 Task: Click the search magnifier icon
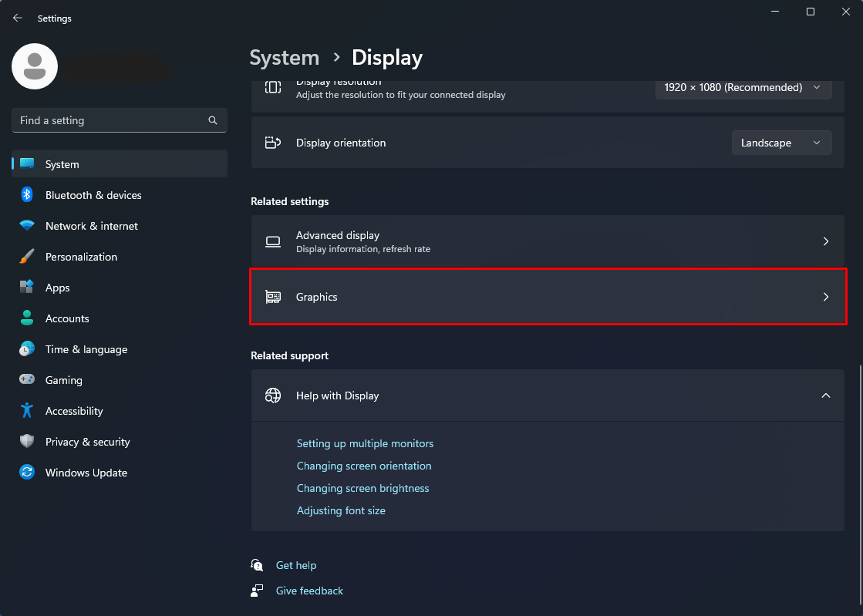[213, 120]
